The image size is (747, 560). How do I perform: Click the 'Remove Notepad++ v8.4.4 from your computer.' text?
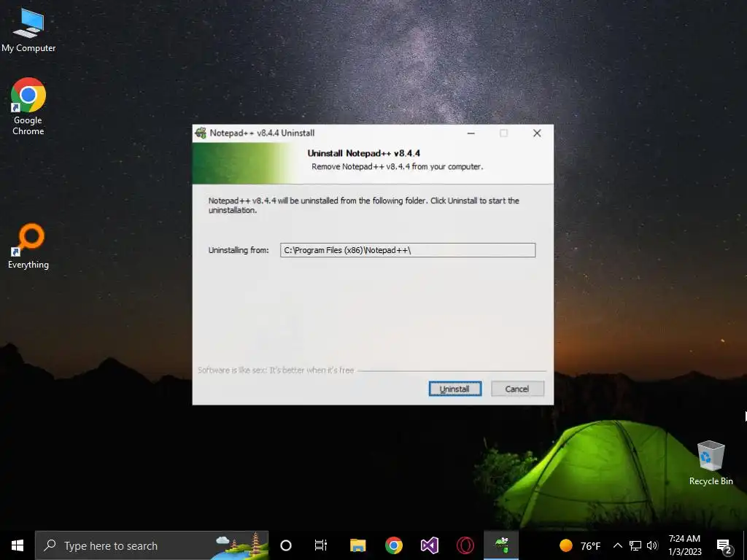pyautogui.click(x=398, y=167)
